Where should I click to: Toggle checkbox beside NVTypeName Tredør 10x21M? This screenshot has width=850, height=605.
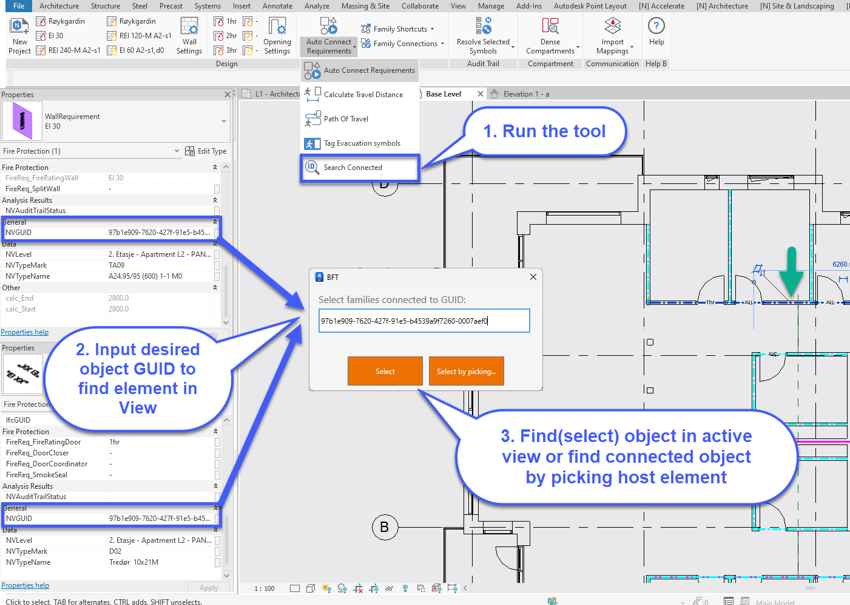pyautogui.click(x=217, y=562)
